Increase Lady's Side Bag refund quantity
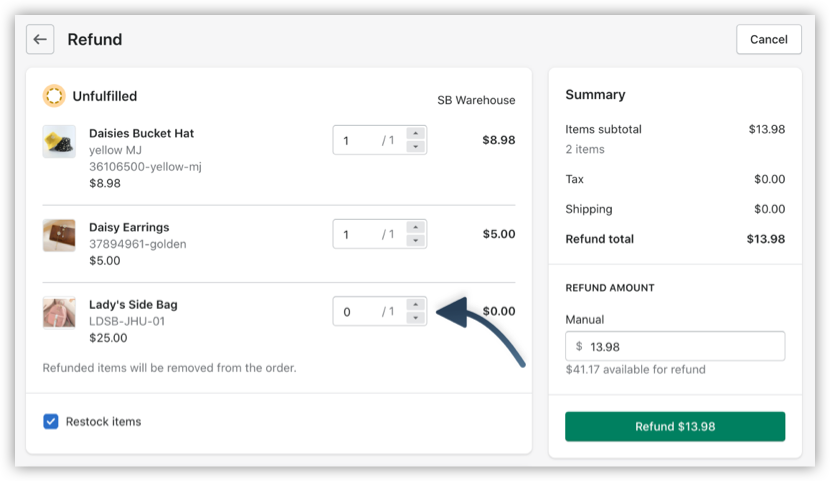 point(416,305)
